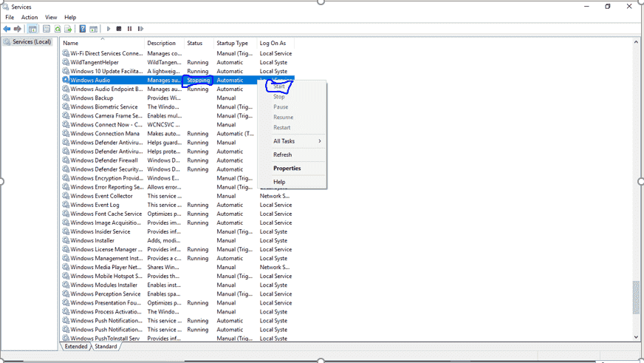Toggle the Show/Hide Action Pane toolbar icon
The width and height of the screenshot is (644, 363).
[94, 29]
